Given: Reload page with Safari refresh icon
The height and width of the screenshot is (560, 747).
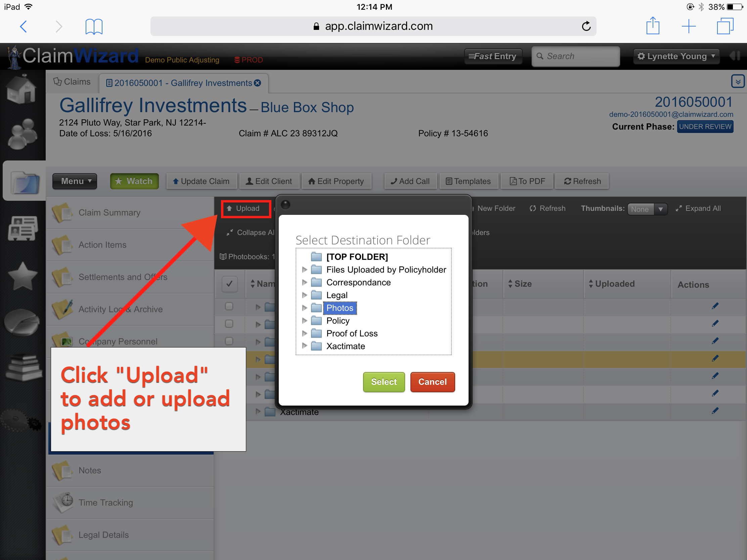Looking at the screenshot, I should 586,26.
